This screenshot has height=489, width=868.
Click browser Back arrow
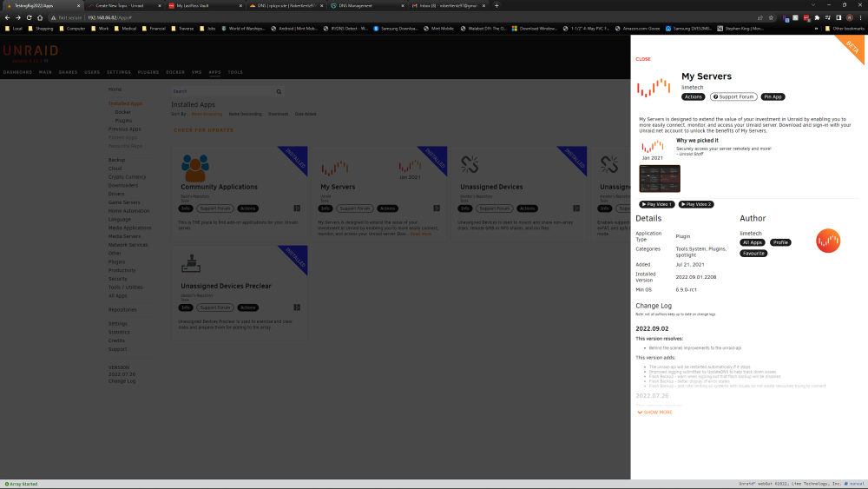[x=7, y=17]
